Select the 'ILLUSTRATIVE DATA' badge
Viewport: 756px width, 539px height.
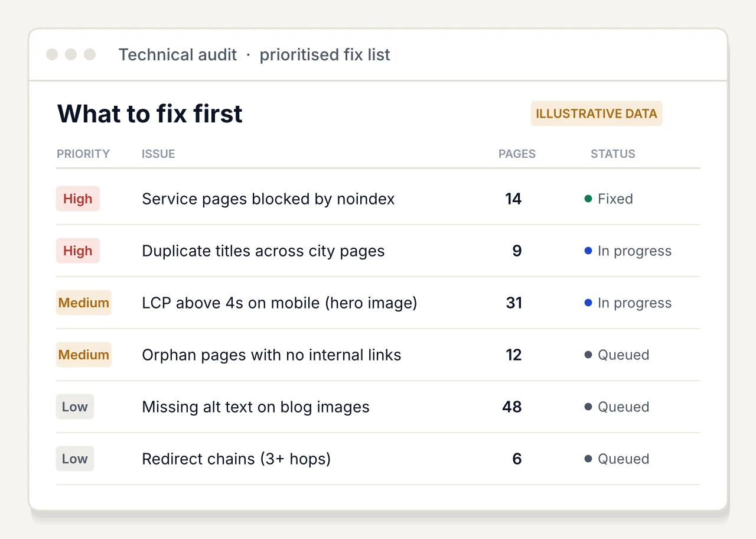click(x=597, y=113)
